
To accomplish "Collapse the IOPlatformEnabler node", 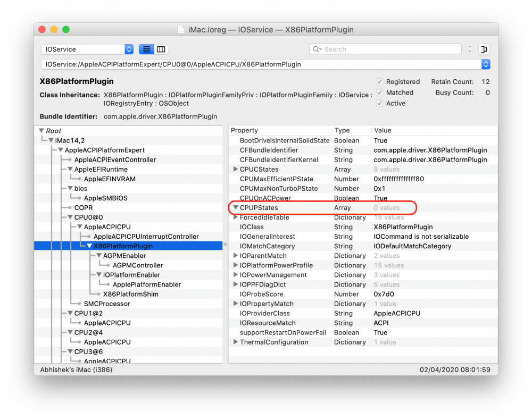I will (x=99, y=274).
